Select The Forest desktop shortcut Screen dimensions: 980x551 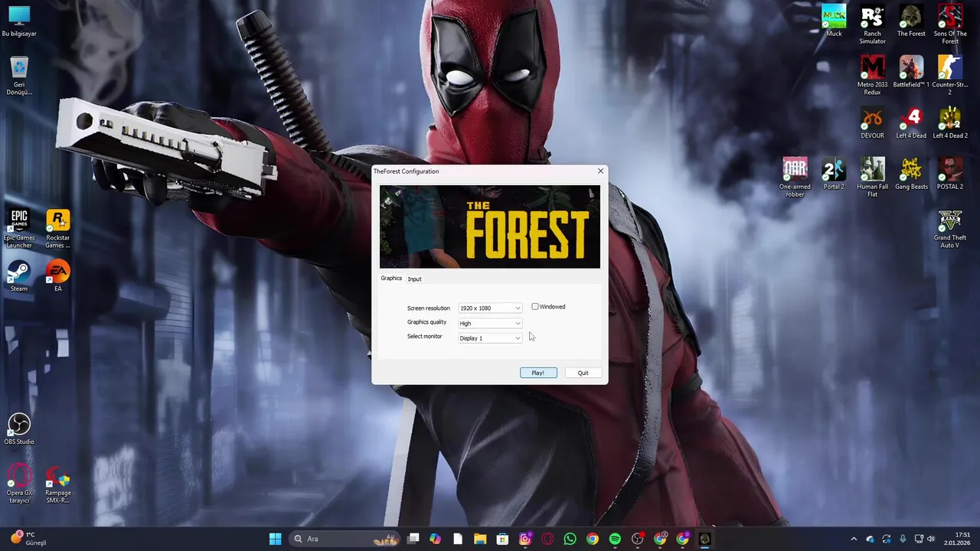click(911, 21)
